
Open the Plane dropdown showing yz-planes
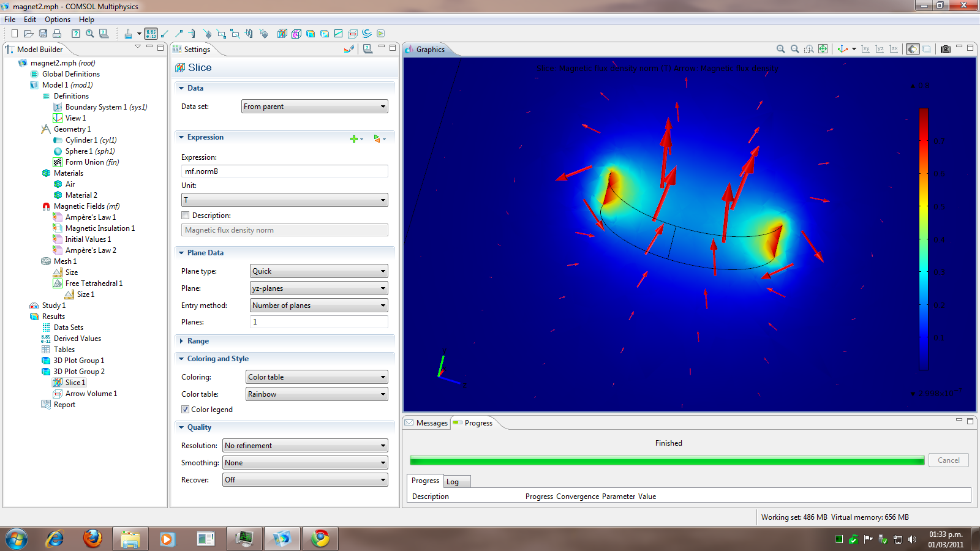tap(318, 288)
